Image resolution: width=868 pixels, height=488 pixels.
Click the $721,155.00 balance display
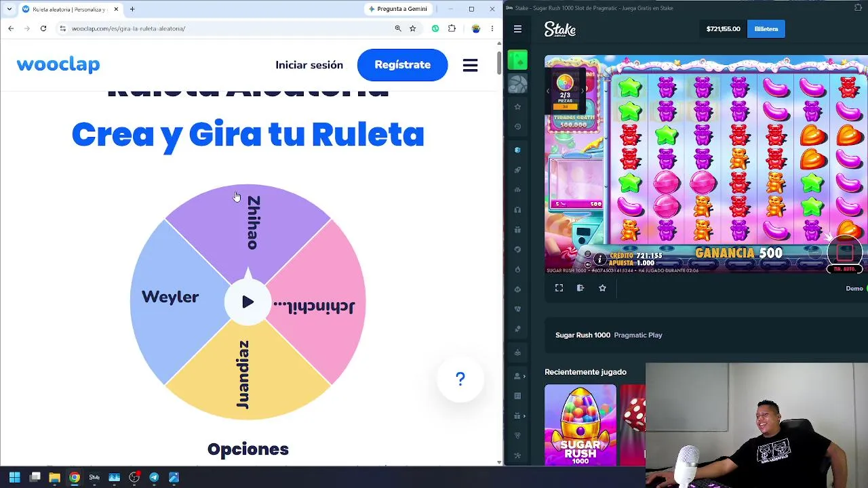pyautogui.click(x=723, y=29)
